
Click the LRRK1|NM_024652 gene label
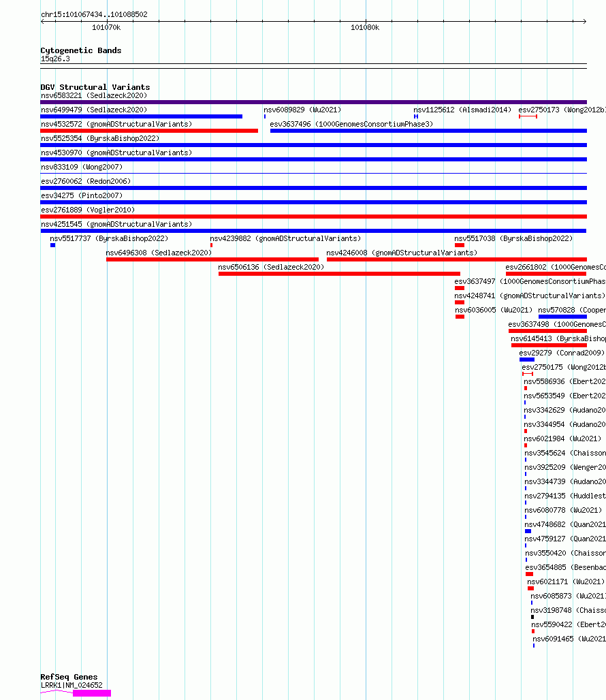tap(71, 685)
